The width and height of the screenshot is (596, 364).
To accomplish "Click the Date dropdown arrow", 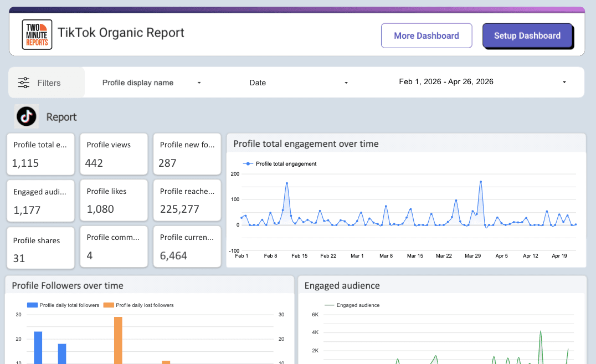I will tap(346, 83).
